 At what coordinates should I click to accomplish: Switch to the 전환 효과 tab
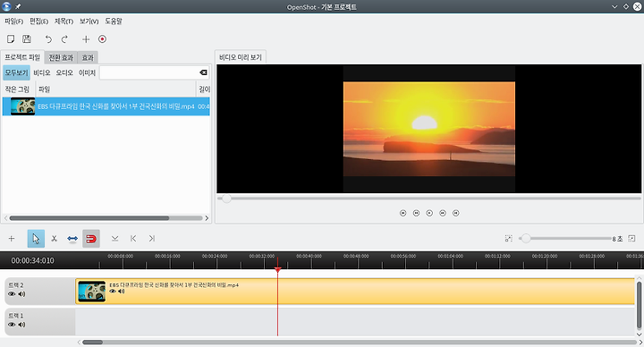[x=61, y=57]
